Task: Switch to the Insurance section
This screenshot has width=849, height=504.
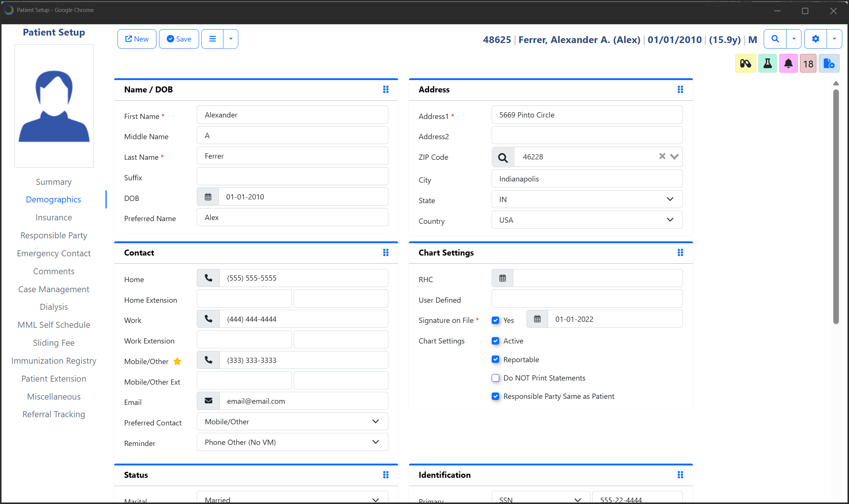Action: pos(54,217)
